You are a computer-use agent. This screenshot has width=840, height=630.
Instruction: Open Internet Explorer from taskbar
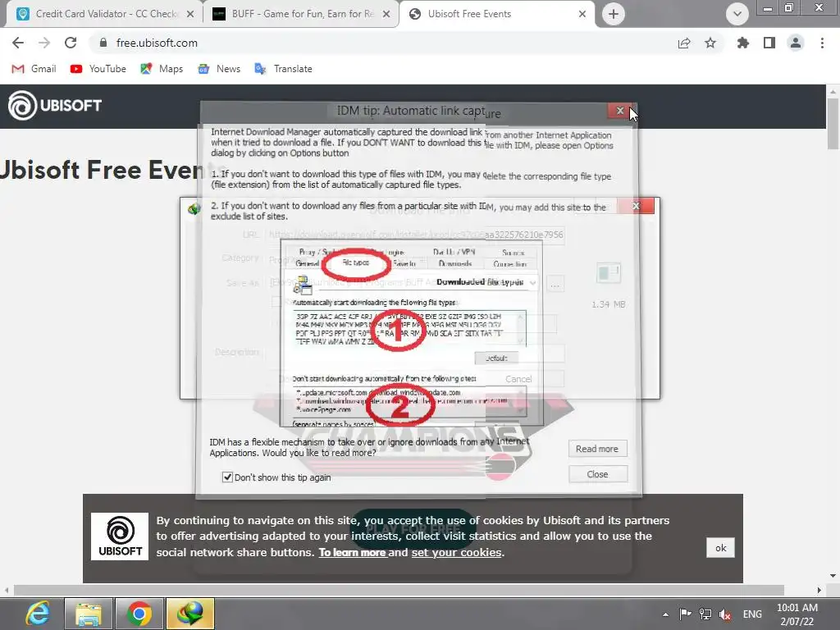38,614
